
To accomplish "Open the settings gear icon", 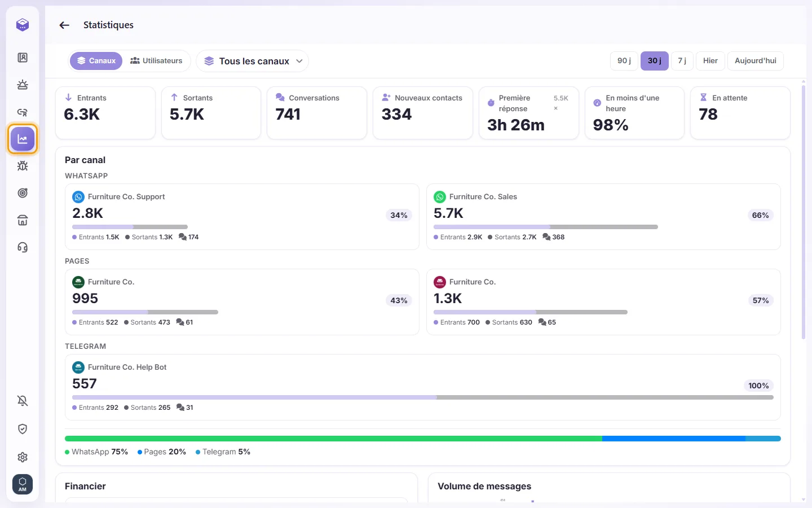I will [x=23, y=457].
